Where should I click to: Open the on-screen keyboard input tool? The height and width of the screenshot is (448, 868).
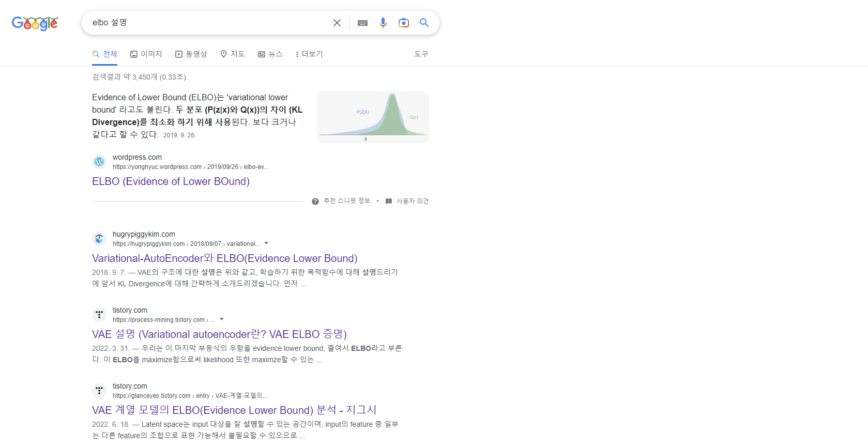(x=362, y=23)
